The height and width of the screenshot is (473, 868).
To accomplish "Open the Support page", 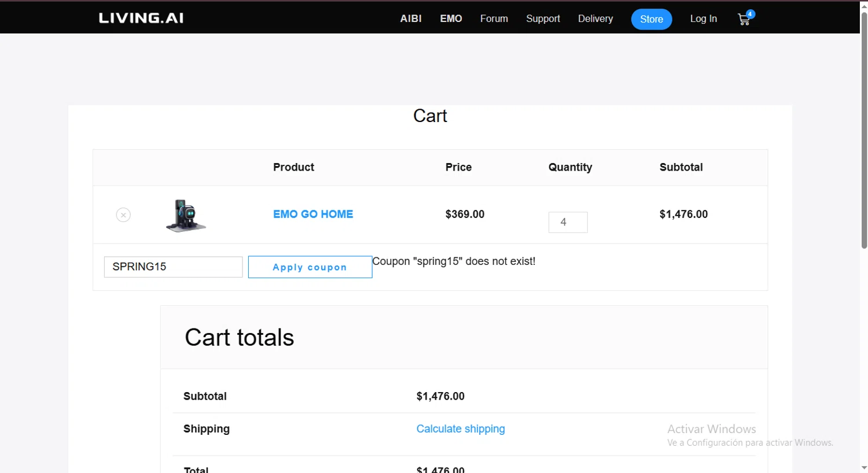I will click(543, 19).
